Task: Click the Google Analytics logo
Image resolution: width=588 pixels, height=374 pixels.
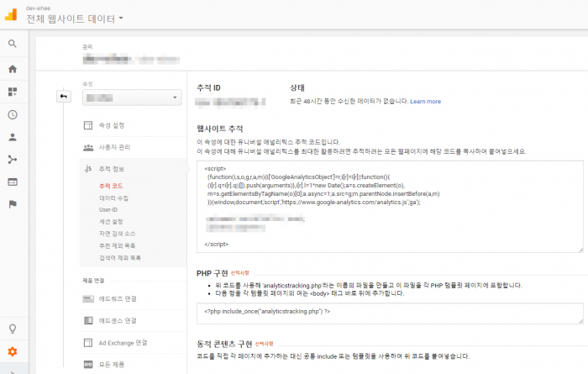Action: coord(11,14)
